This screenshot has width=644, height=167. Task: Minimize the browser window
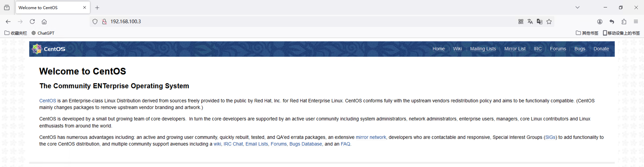click(x=605, y=7)
